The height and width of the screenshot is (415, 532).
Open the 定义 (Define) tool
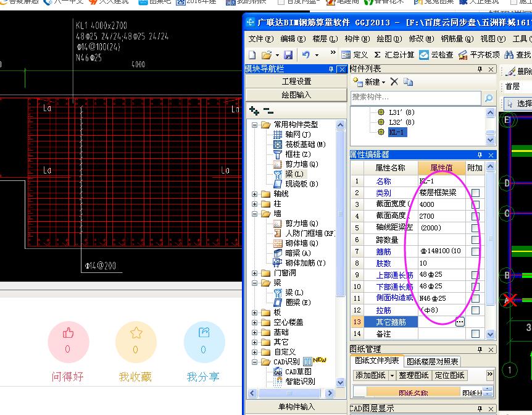(354, 55)
